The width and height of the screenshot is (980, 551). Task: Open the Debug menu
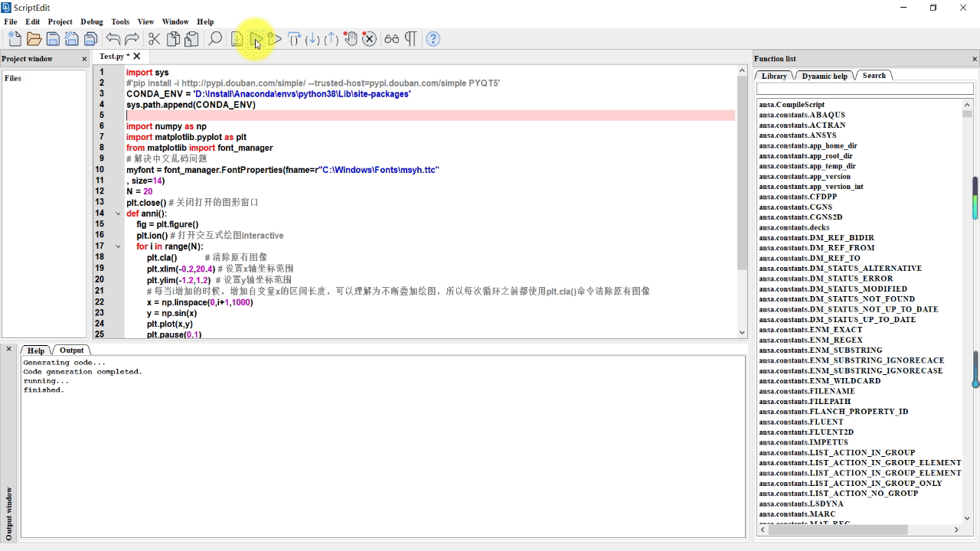coord(91,21)
